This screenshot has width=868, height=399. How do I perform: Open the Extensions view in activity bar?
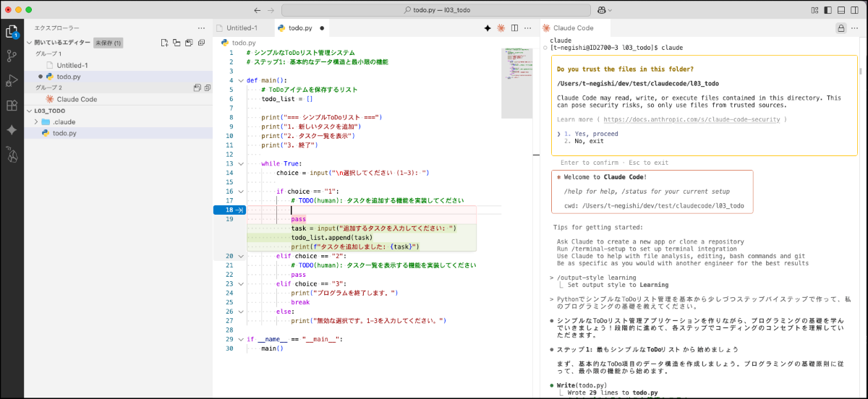pyautogui.click(x=12, y=105)
